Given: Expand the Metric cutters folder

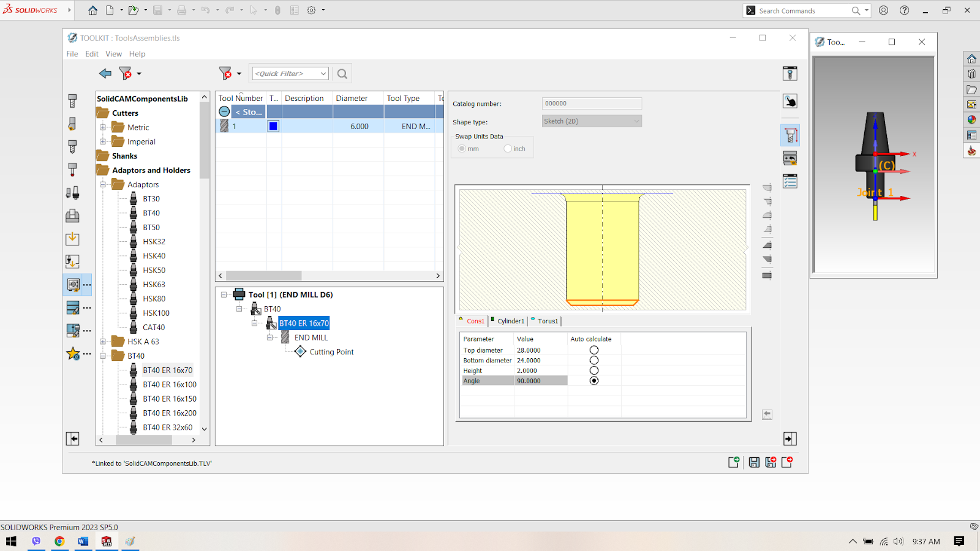Looking at the screenshot, I should point(103,127).
